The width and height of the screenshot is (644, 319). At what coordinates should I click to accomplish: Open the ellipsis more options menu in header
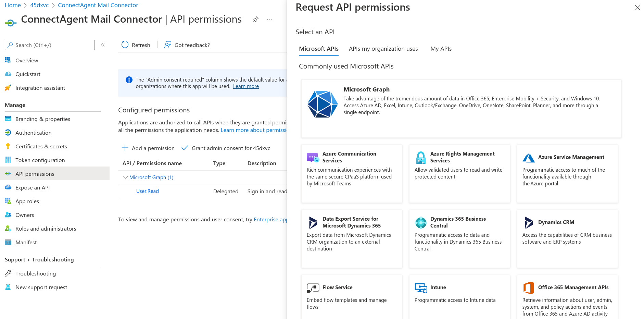[x=269, y=20]
